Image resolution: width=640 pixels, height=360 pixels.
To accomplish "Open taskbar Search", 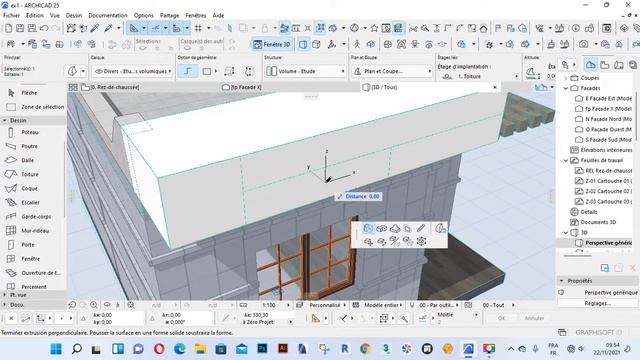I will point(76,349).
